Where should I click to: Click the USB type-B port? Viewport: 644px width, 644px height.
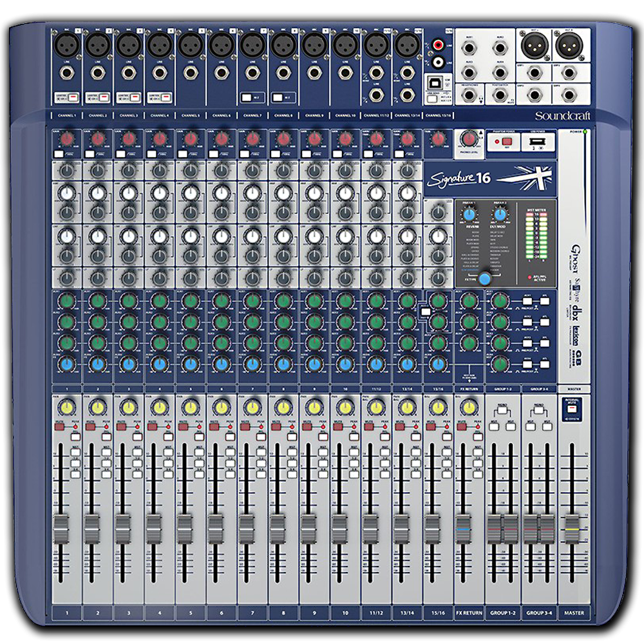433,82
